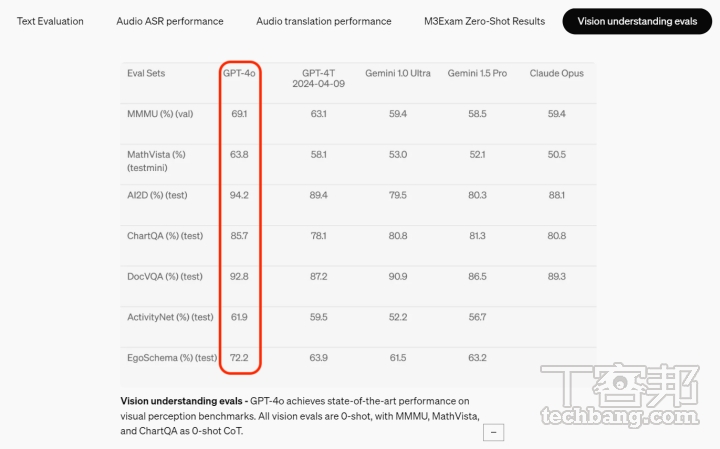720x449 pixels.
Task: Select the MMMU (%) (val) row label
Action: pyautogui.click(x=160, y=114)
